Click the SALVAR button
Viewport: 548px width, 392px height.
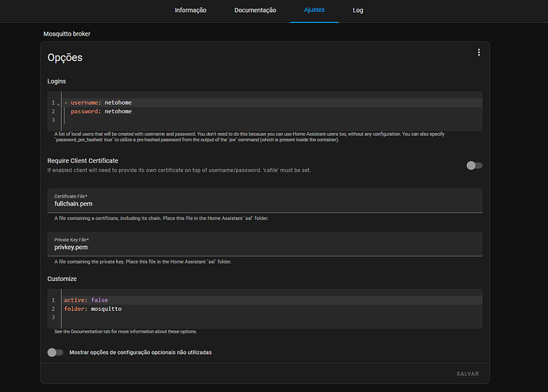pos(467,374)
